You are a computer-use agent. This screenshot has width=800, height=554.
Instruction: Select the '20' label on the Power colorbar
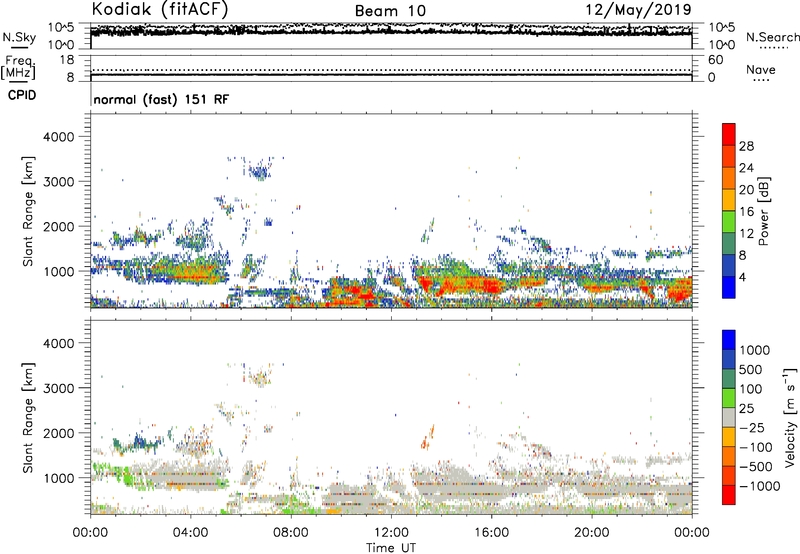(x=746, y=190)
